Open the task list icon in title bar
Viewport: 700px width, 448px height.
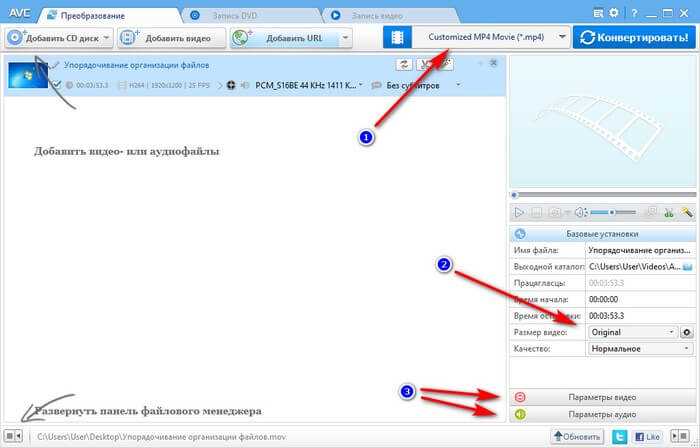[x=598, y=13]
